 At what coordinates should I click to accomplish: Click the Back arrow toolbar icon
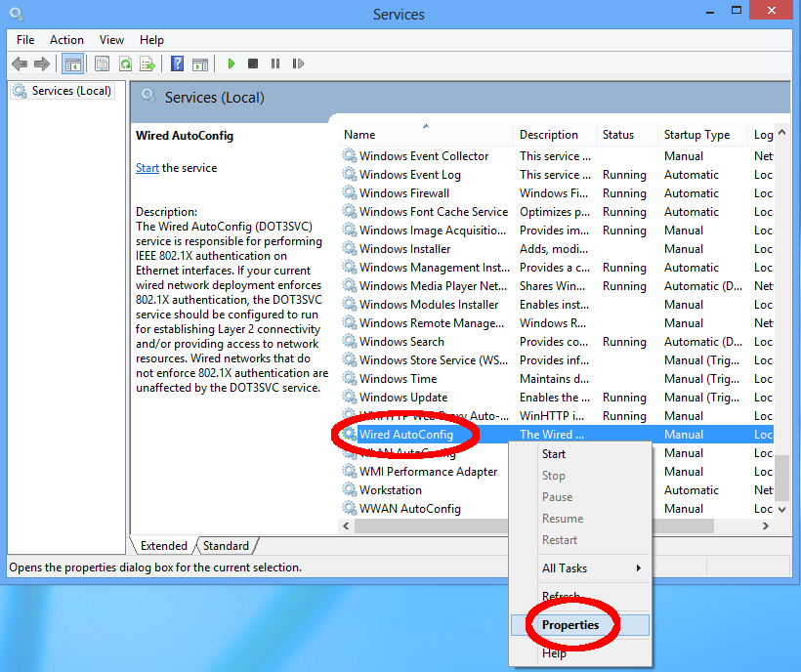click(x=20, y=63)
